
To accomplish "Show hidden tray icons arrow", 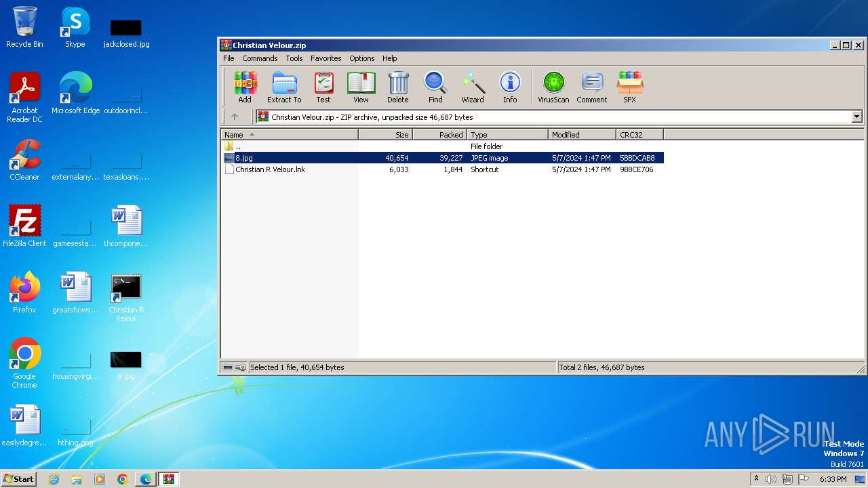I will coord(756,479).
